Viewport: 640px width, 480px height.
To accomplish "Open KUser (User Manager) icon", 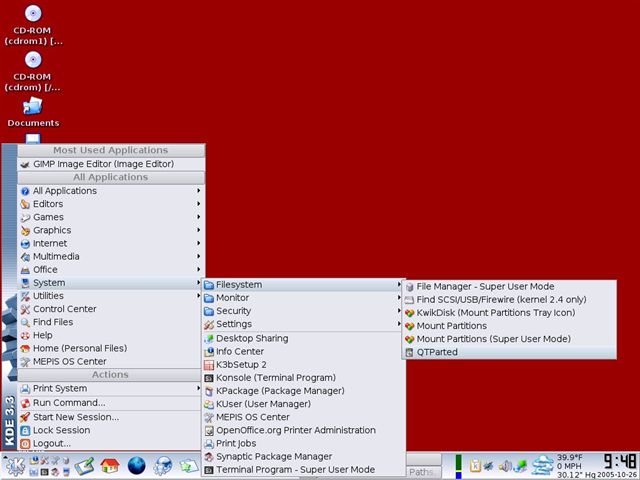I will tap(209, 404).
